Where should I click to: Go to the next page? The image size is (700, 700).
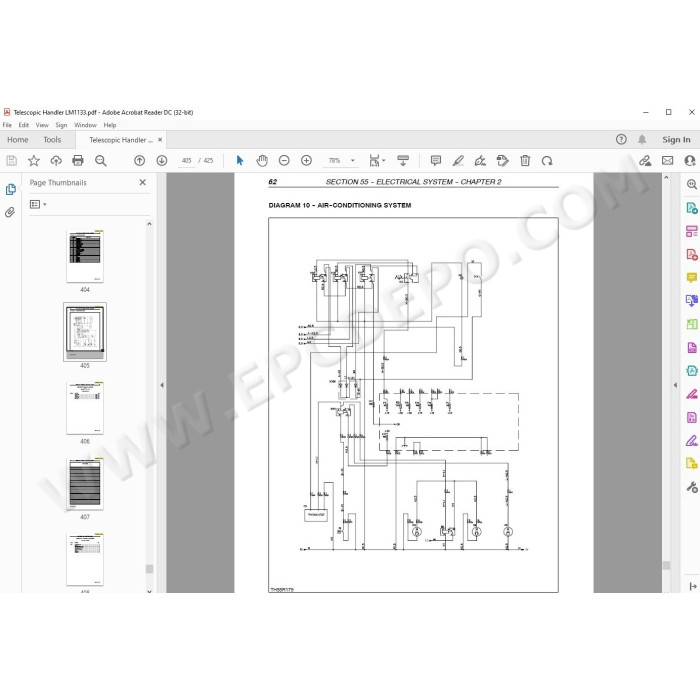[162, 161]
